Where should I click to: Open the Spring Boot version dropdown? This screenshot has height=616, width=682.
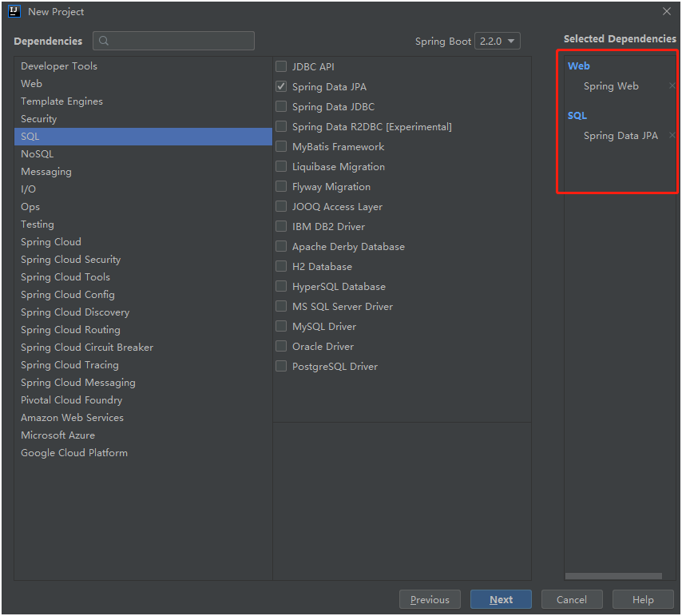pos(498,41)
